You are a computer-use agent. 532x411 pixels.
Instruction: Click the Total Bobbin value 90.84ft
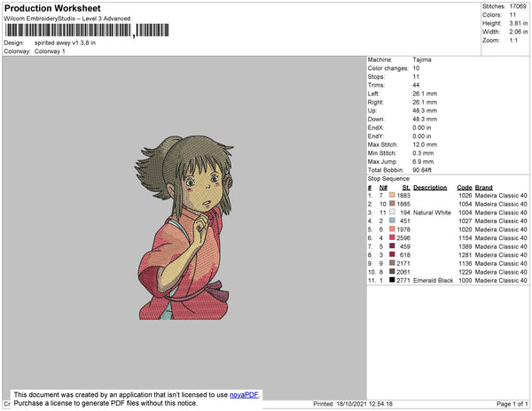coord(422,170)
